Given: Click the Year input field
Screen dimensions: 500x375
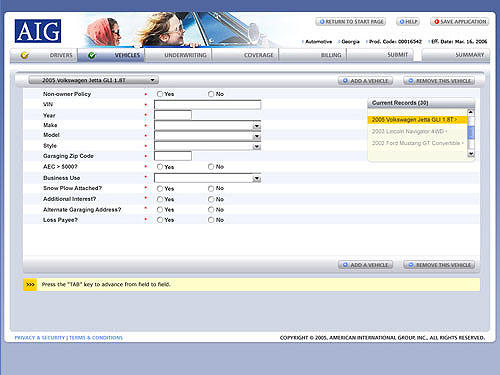Looking at the screenshot, I should pyautogui.click(x=173, y=115).
